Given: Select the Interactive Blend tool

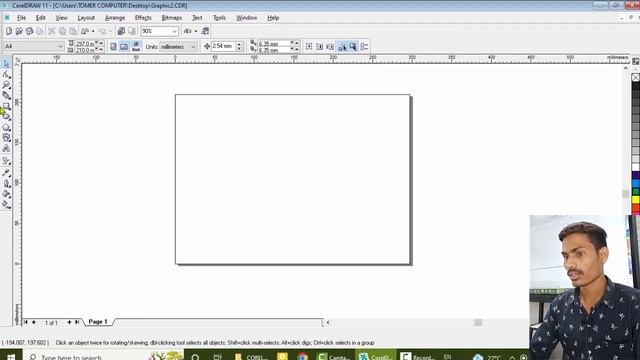Looking at the screenshot, I should [x=6, y=161].
